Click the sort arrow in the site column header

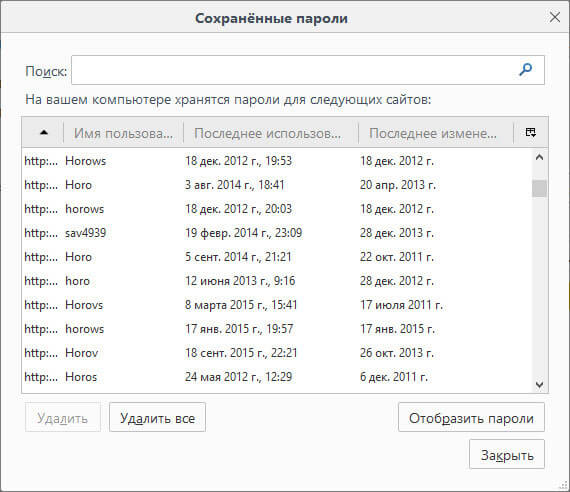44,132
